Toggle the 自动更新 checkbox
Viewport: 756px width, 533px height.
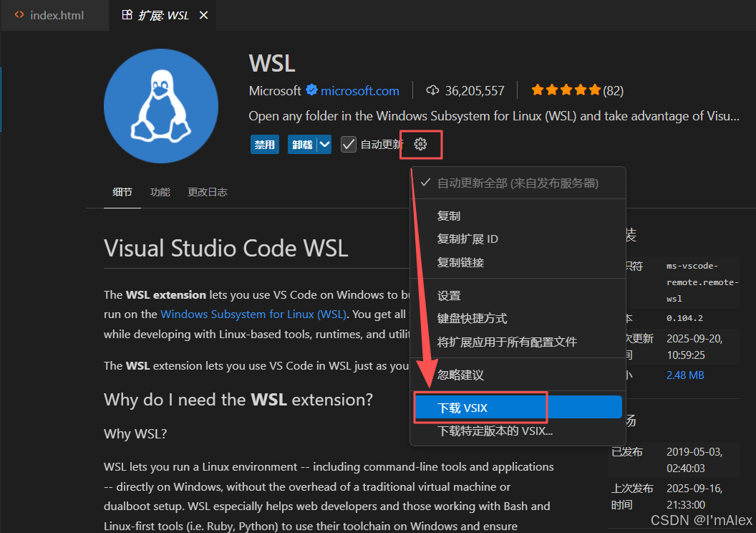point(348,144)
